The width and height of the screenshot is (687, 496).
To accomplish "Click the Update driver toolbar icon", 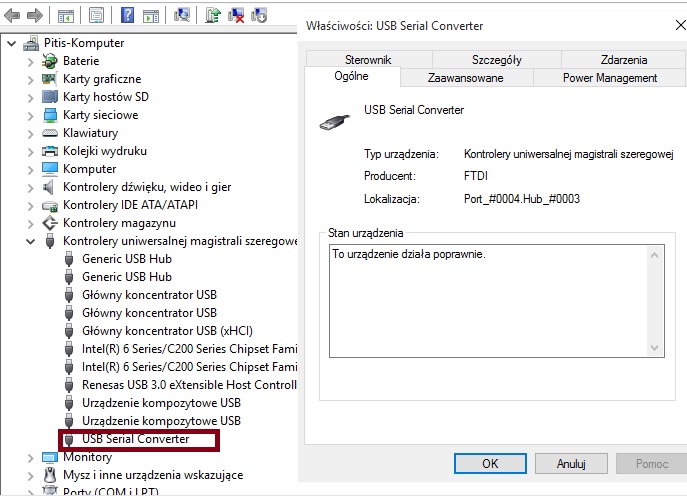I will tap(213, 16).
